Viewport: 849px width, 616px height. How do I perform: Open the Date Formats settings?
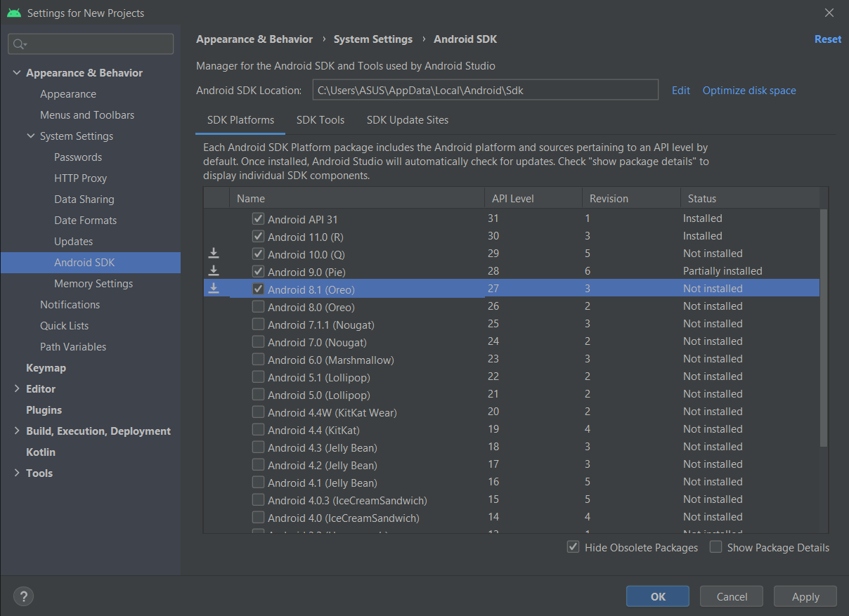click(86, 221)
